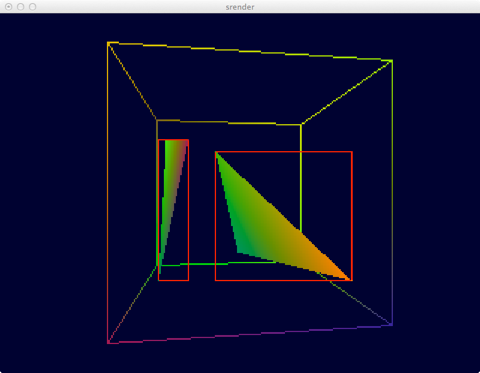
Task: Click the top-left yellow corner of outer cube
Action: (x=108, y=43)
